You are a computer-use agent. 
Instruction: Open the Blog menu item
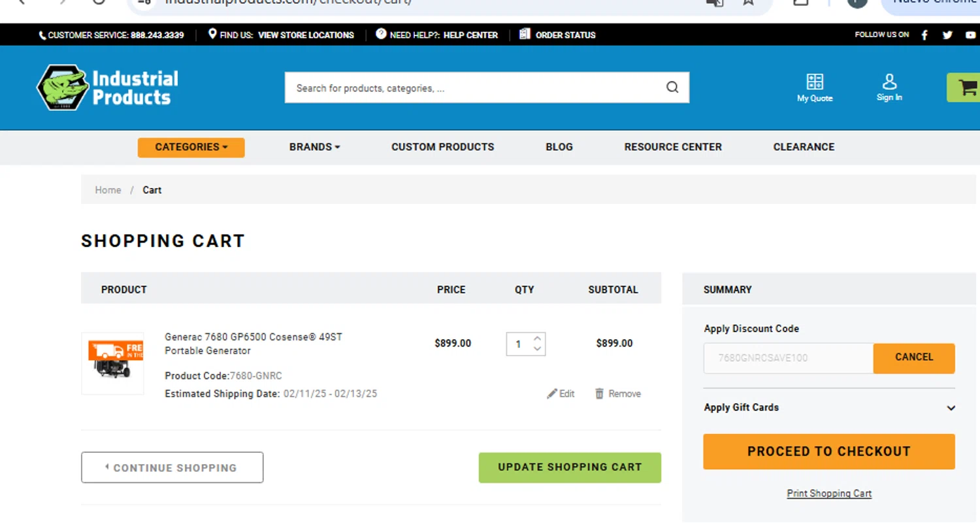point(559,147)
